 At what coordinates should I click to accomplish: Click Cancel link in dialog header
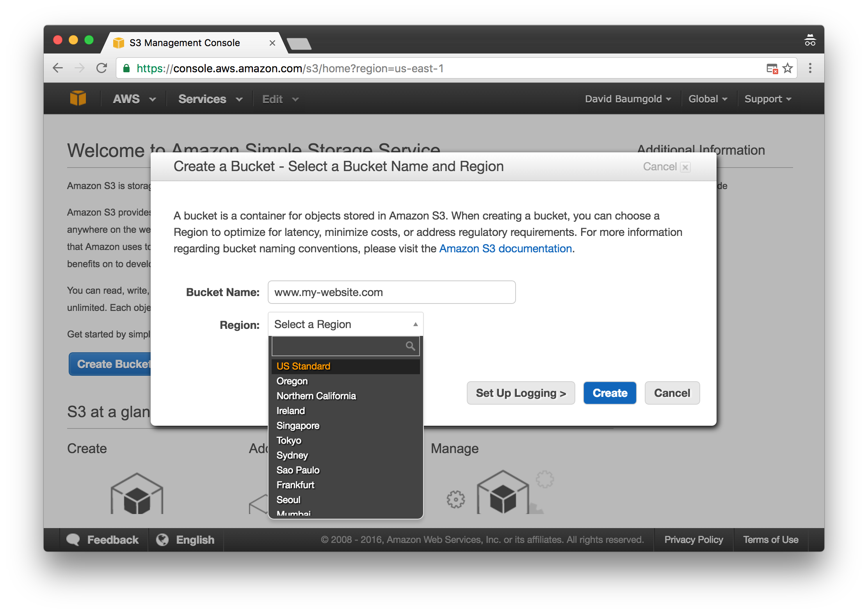pyautogui.click(x=660, y=167)
